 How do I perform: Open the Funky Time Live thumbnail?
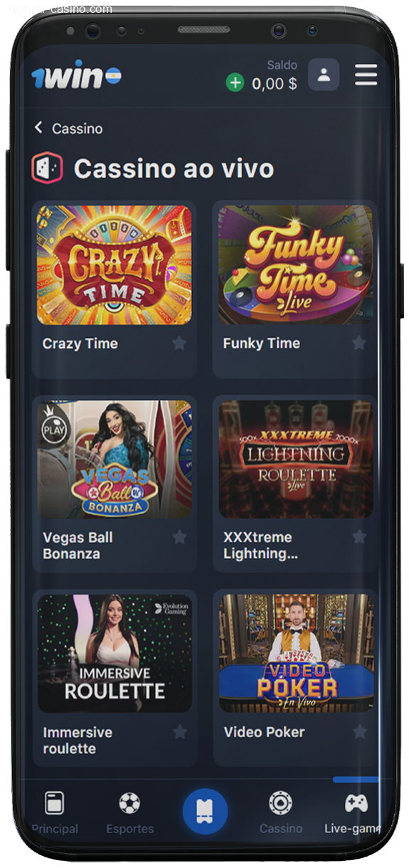click(295, 265)
